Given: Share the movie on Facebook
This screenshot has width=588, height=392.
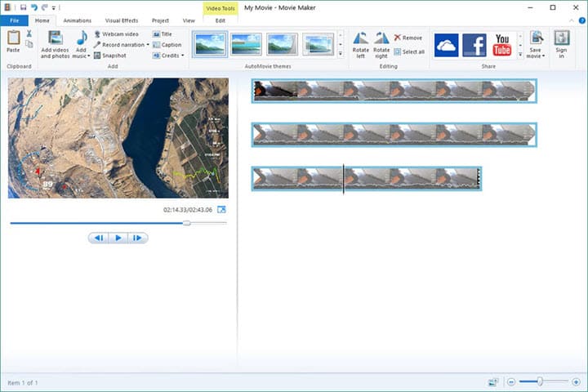Looking at the screenshot, I should tap(474, 44).
